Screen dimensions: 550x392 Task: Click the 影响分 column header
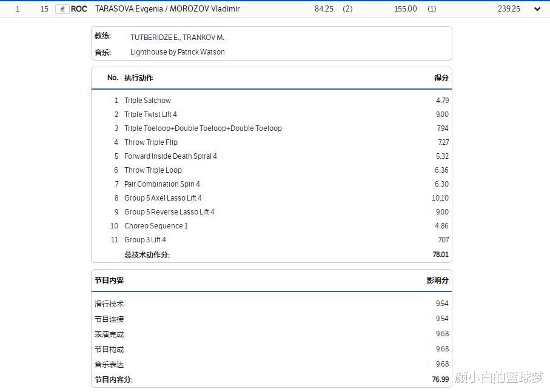(x=437, y=281)
